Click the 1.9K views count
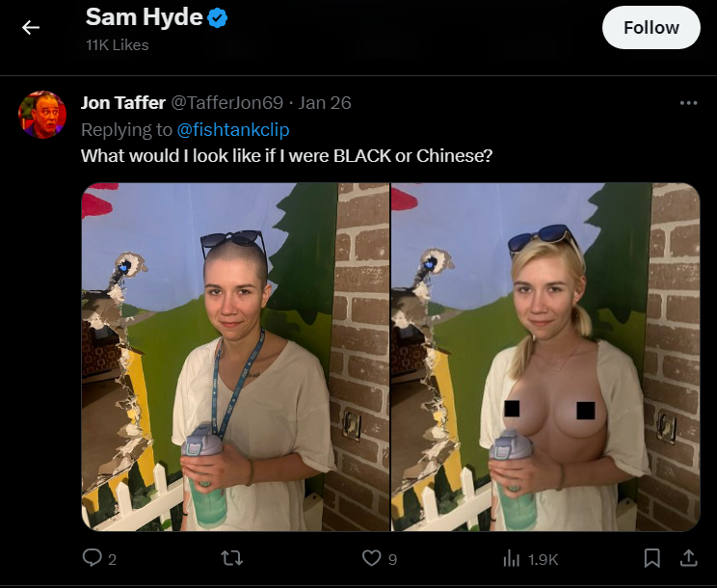 pyautogui.click(x=543, y=560)
